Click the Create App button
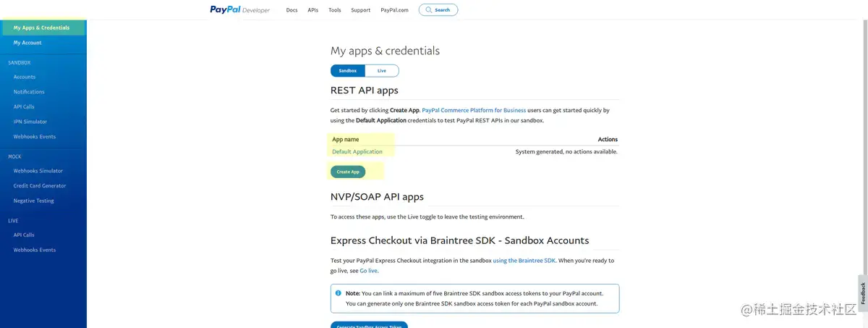This screenshot has height=328, width=868. pyautogui.click(x=348, y=172)
